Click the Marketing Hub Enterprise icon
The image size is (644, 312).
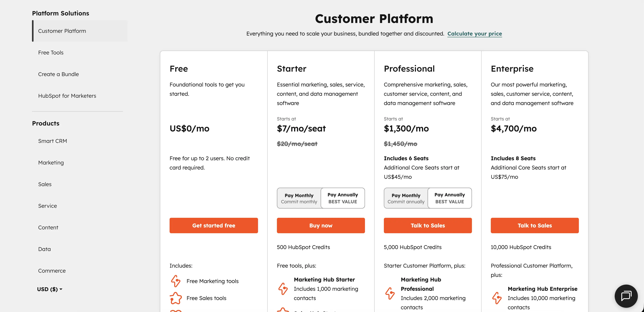(x=497, y=298)
